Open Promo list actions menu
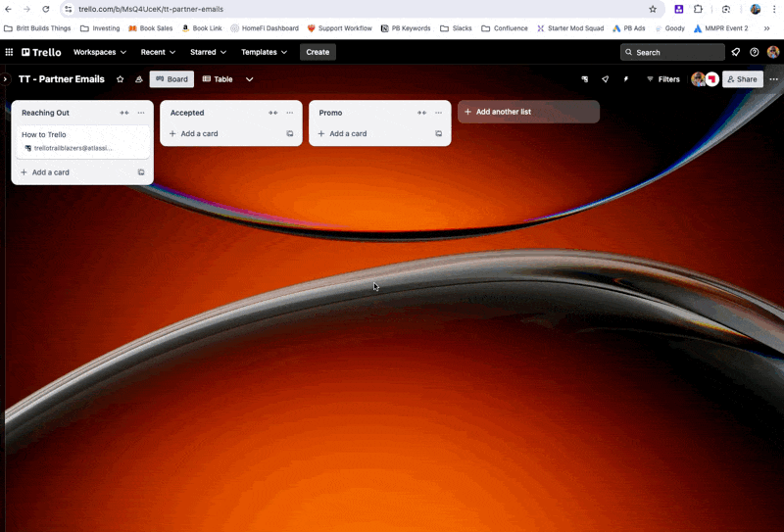Image resolution: width=784 pixels, height=532 pixels. (438, 113)
